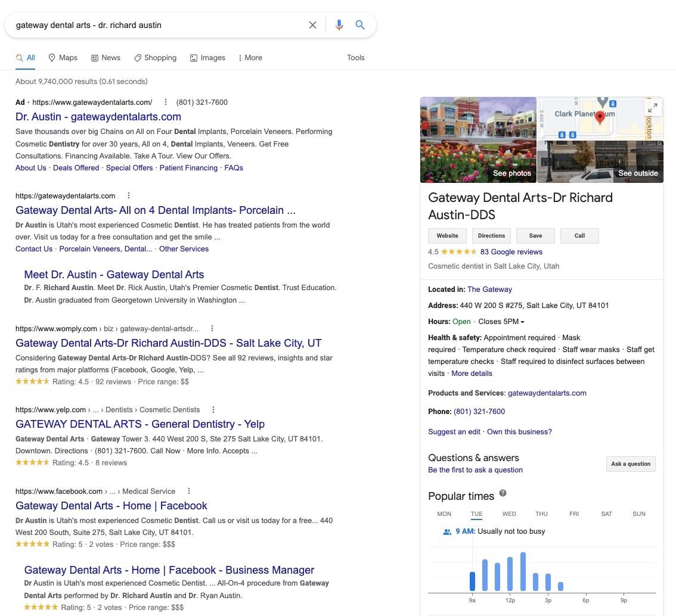Screen dimensions: 676x616
Task: Open the About Us ad sitelink
Action: click(30, 168)
